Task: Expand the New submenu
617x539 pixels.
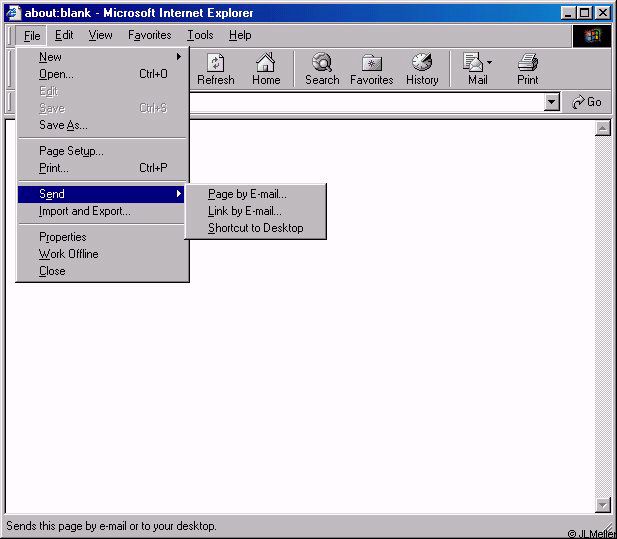Action: [102, 57]
